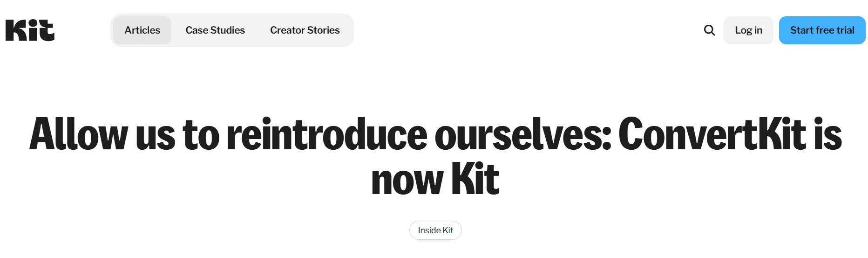Go to the Creator Stories tab
868x258 pixels.
point(305,30)
